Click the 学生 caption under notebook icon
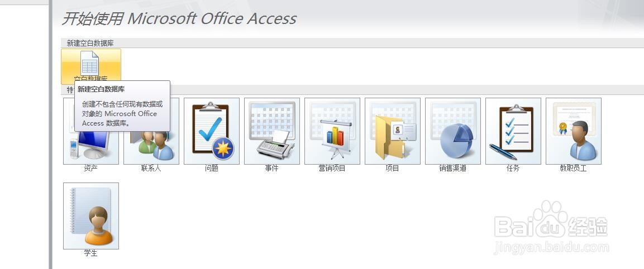 [x=91, y=253]
